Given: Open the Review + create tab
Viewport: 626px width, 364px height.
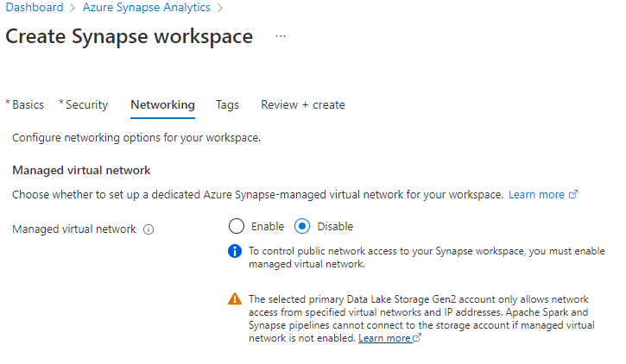Looking at the screenshot, I should point(303,105).
